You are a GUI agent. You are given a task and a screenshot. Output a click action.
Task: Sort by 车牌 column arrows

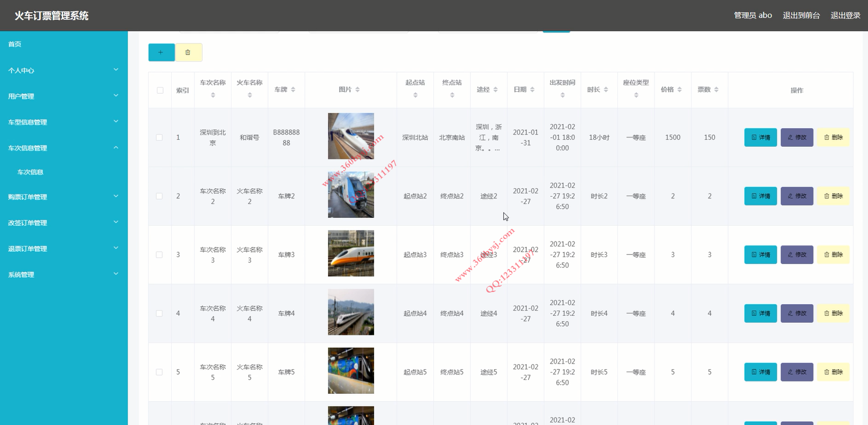pyautogui.click(x=293, y=90)
